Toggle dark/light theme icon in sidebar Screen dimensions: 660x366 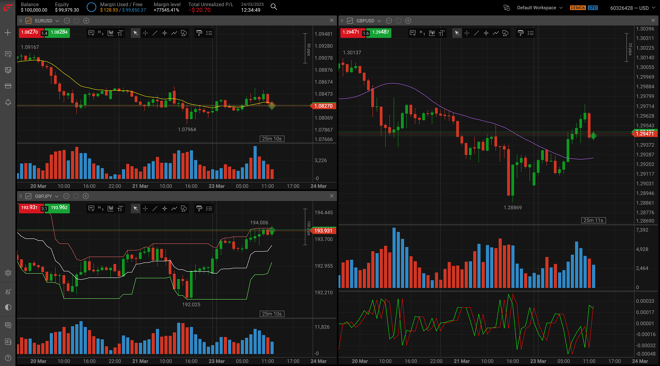coord(8,307)
